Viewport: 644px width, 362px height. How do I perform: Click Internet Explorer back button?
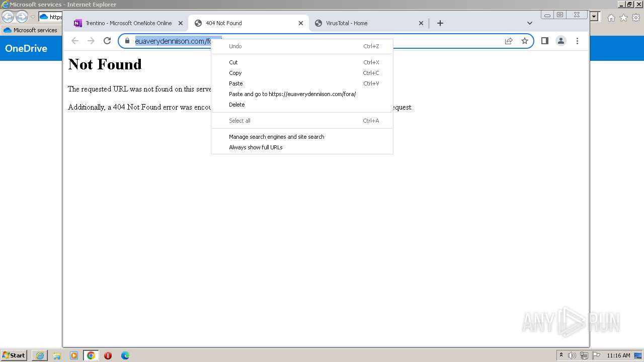(8, 17)
